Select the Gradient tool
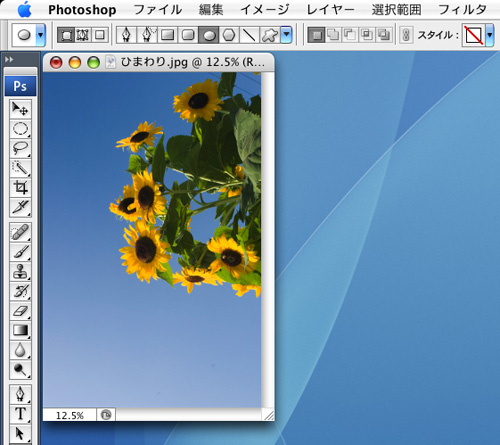The width and height of the screenshot is (500, 445). coord(20,330)
